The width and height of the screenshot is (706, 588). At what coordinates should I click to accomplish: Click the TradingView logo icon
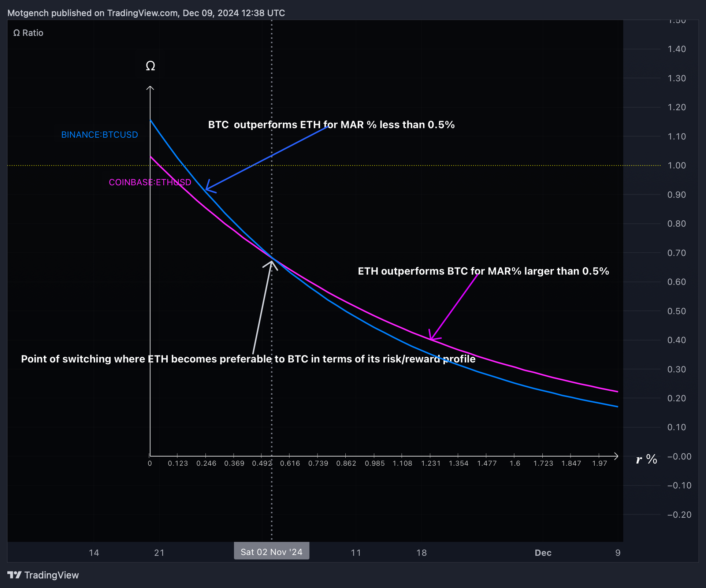point(15,575)
